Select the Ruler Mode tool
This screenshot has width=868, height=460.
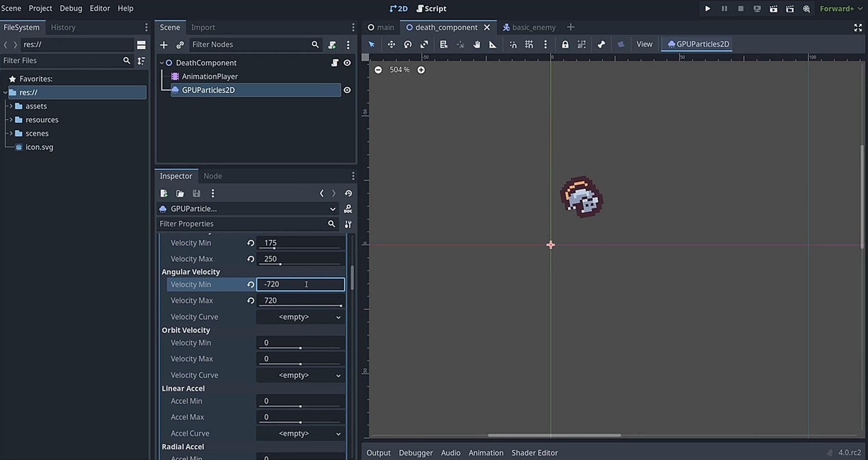[x=493, y=45]
